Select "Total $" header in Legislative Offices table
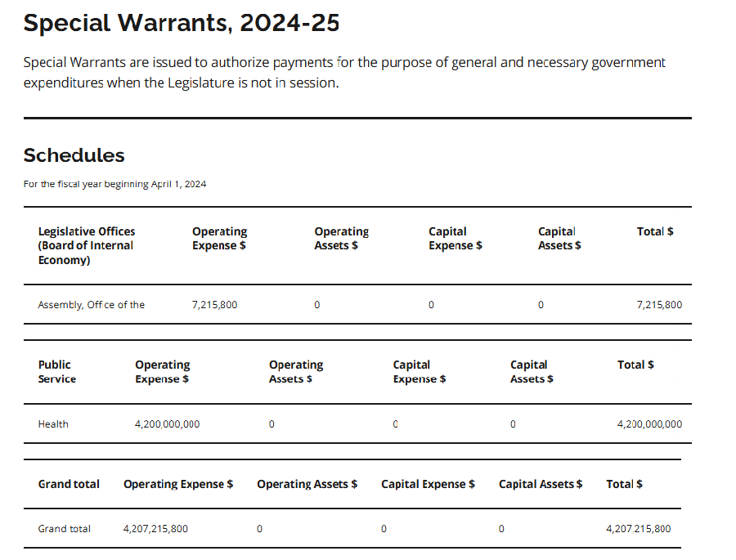 point(655,231)
